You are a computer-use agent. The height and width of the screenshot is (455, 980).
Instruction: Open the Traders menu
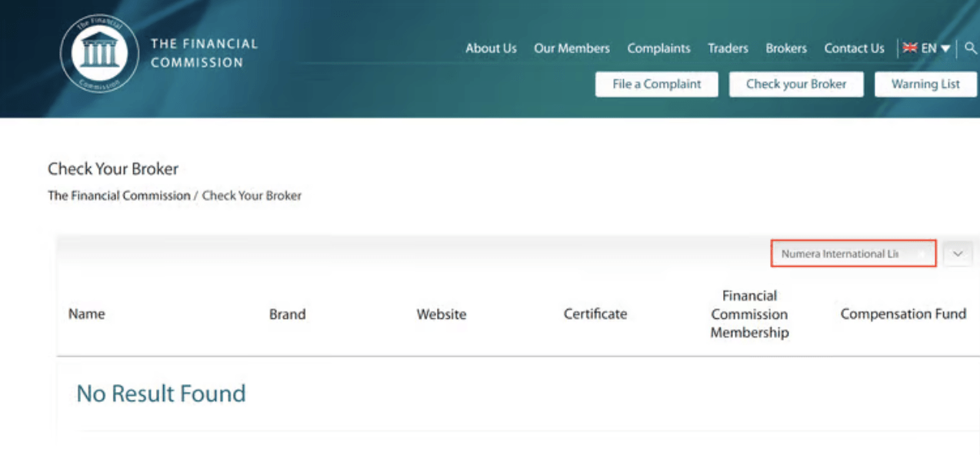pos(728,48)
